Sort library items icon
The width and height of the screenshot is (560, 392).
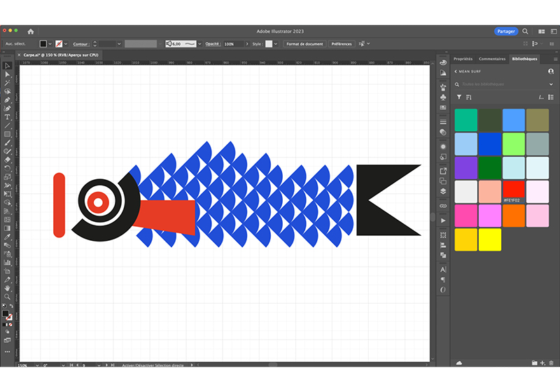point(469,97)
